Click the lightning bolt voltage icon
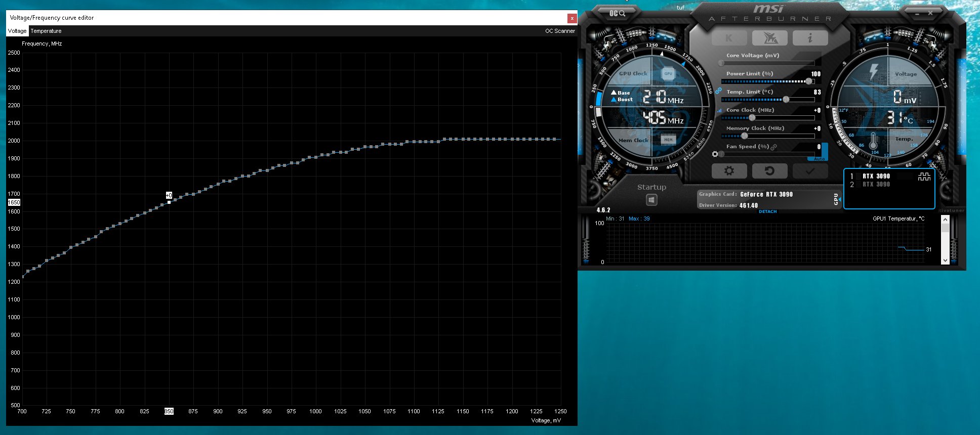The width and height of the screenshot is (980, 435). coord(874,71)
